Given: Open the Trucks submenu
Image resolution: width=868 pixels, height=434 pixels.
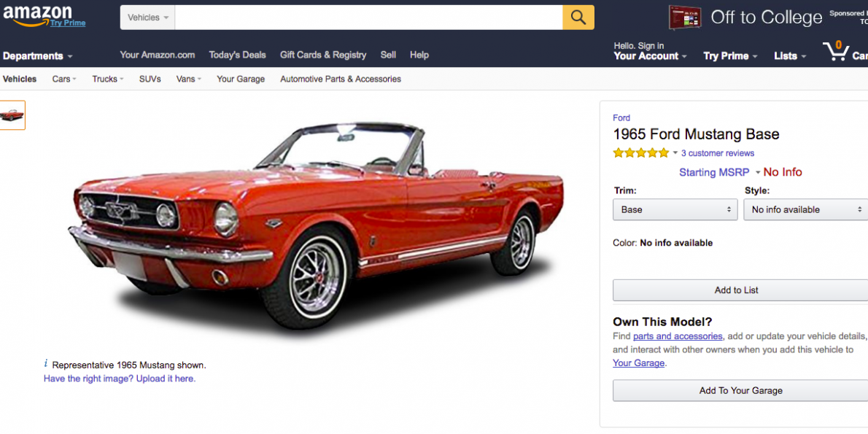Looking at the screenshot, I should point(108,79).
